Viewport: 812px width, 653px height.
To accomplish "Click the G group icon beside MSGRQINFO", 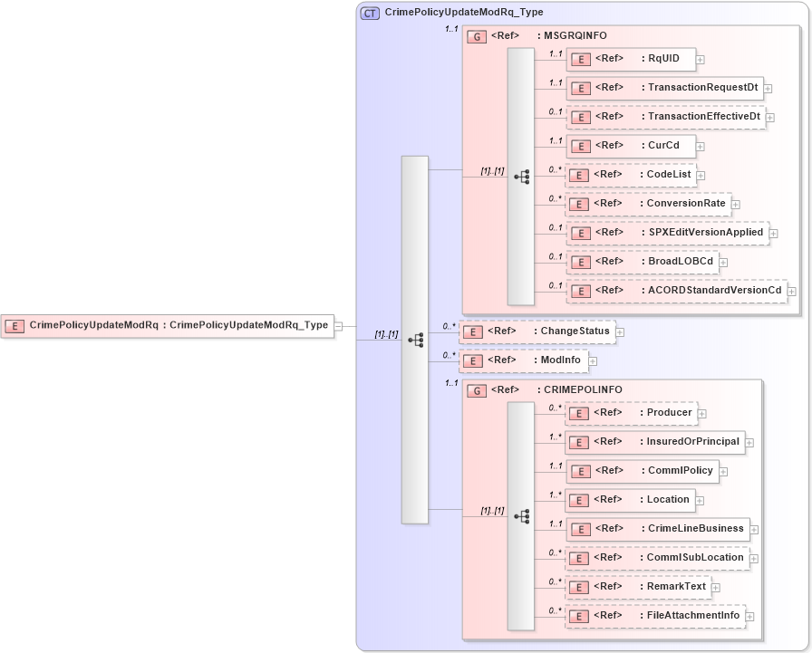I will 476,36.
